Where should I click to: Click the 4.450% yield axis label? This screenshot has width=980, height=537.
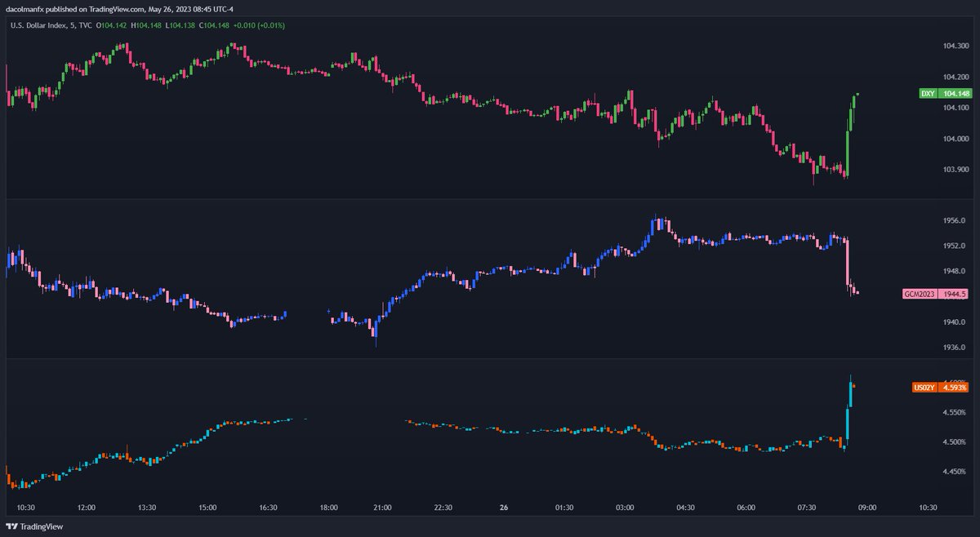coord(955,472)
